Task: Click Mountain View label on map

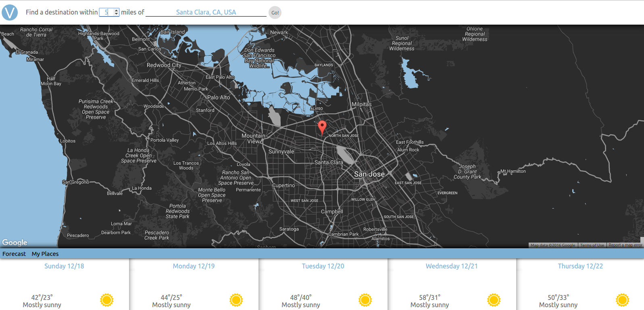Action: [253, 138]
